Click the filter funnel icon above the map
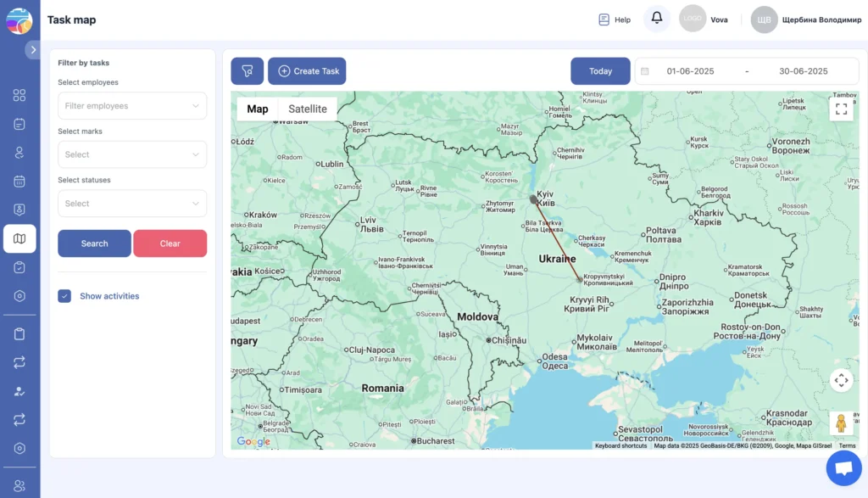 (x=247, y=70)
